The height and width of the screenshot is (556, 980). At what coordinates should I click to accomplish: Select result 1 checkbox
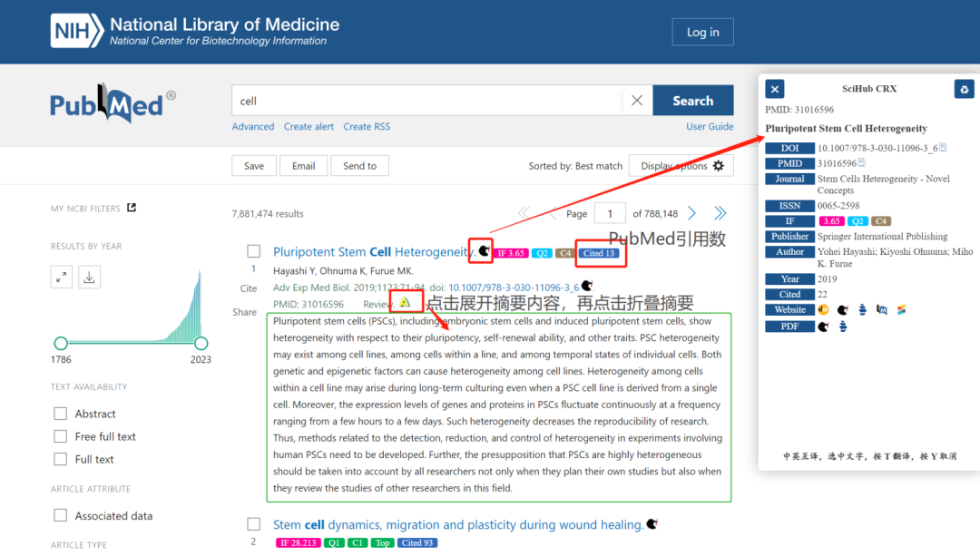coord(253,251)
